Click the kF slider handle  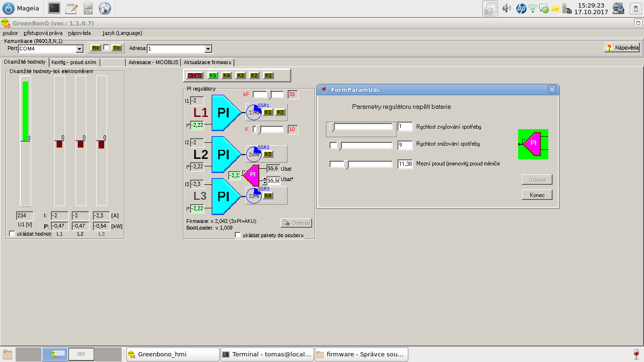(269, 94)
